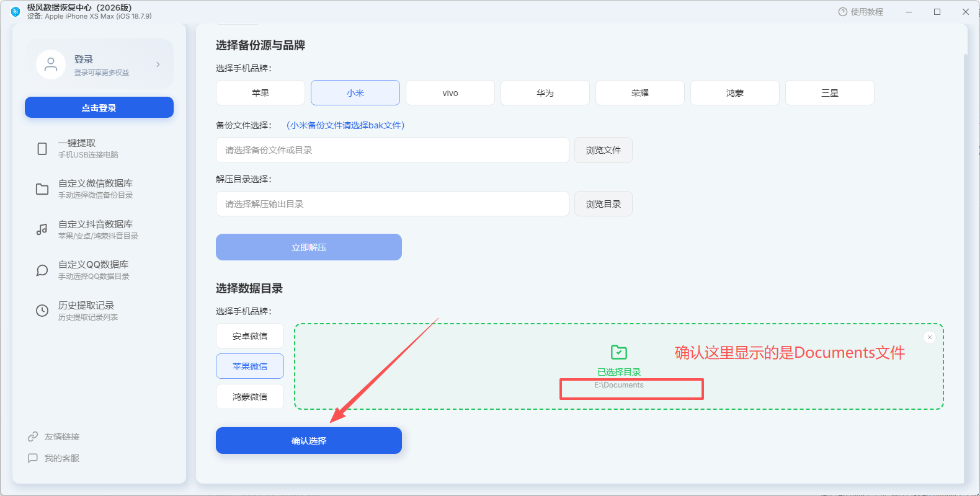Click the 浏览文件 button
The image size is (980, 496).
coord(604,150)
